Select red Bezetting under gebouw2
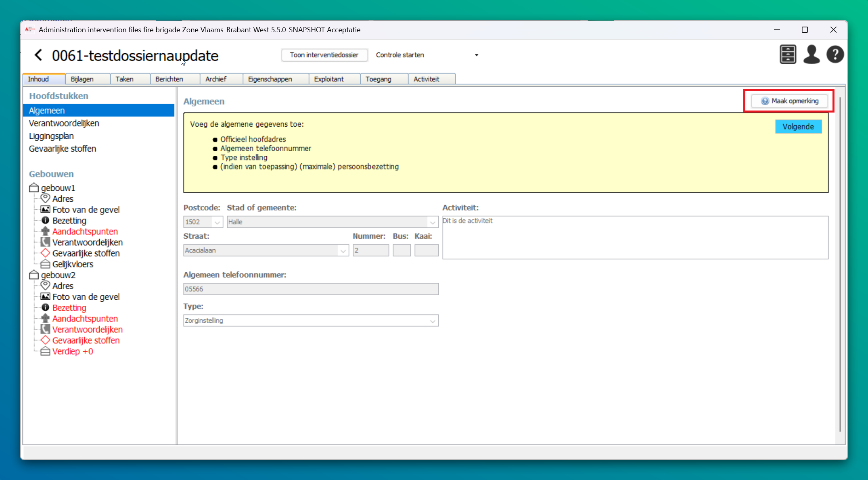 coord(69,308)
